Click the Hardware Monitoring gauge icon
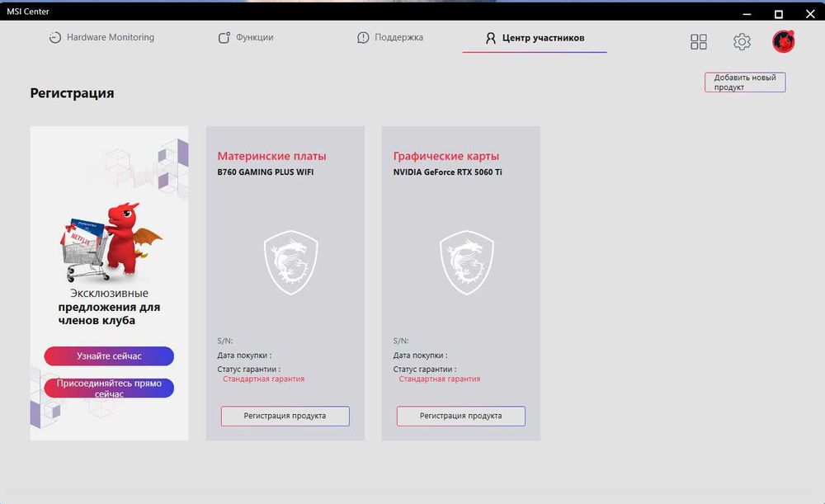 54,37
